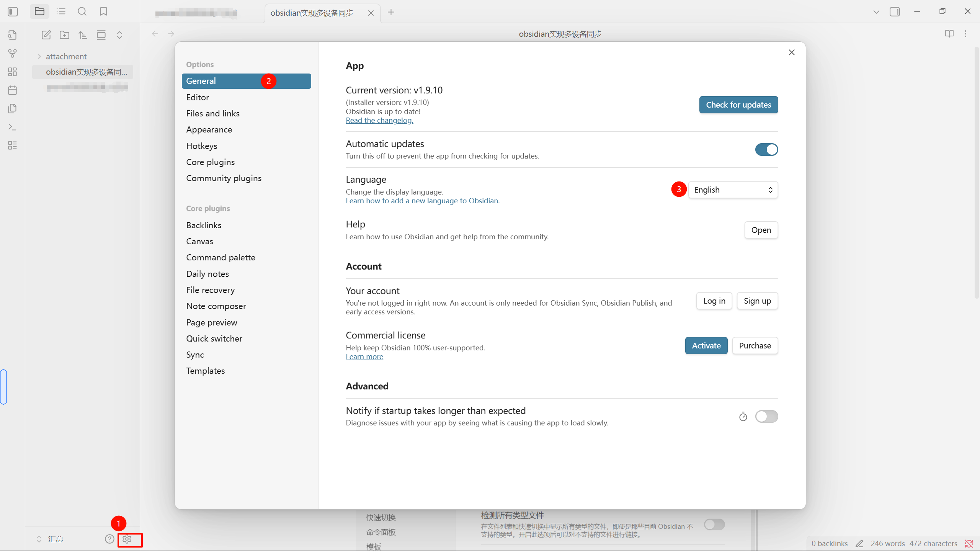Create a new folder icon
980x551 pixels.
(x=64, y=35)
